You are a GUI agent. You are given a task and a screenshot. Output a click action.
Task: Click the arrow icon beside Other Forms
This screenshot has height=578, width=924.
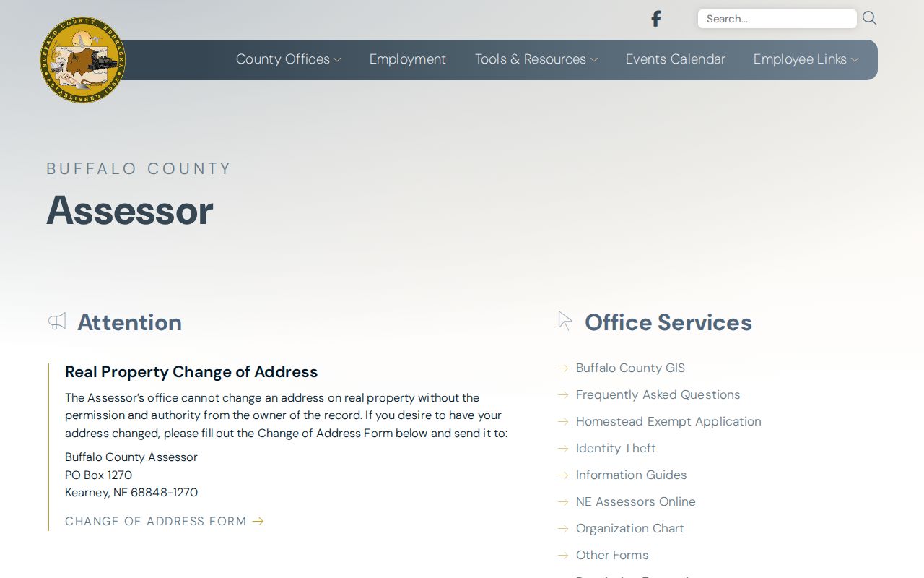[x=563, y=556]
